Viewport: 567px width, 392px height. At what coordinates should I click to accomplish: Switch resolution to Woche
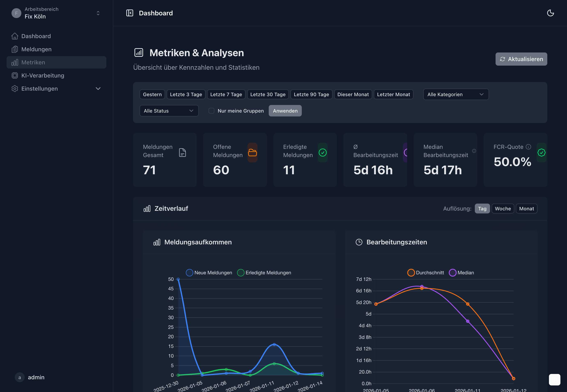[503, 208]
